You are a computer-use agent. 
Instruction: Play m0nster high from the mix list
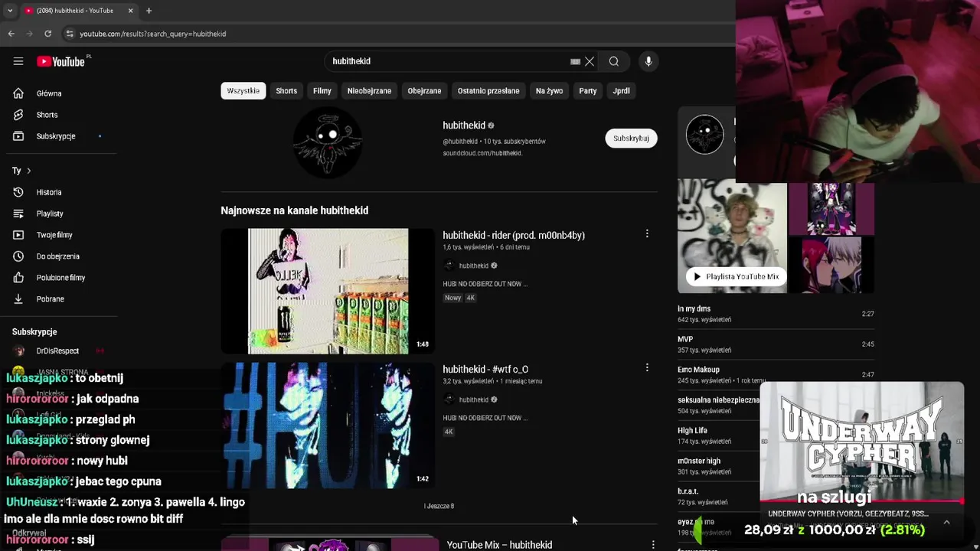718,466
